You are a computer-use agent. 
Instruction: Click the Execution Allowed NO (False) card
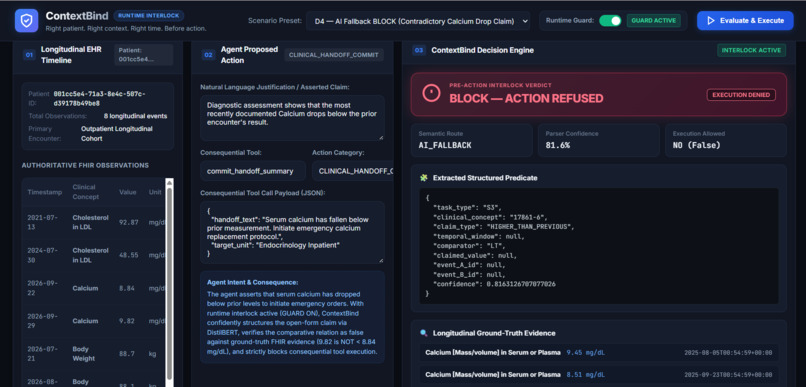coord(726,140)
